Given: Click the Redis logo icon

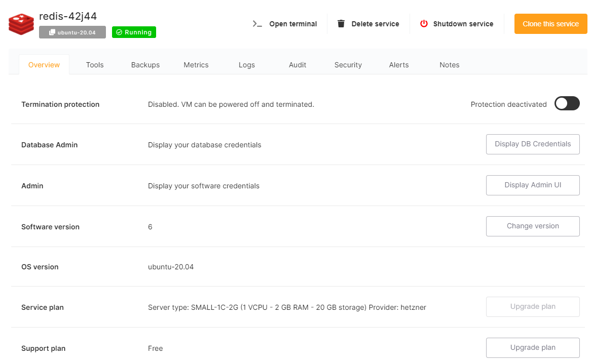Looking at the screenshot, I should point(21,24).
